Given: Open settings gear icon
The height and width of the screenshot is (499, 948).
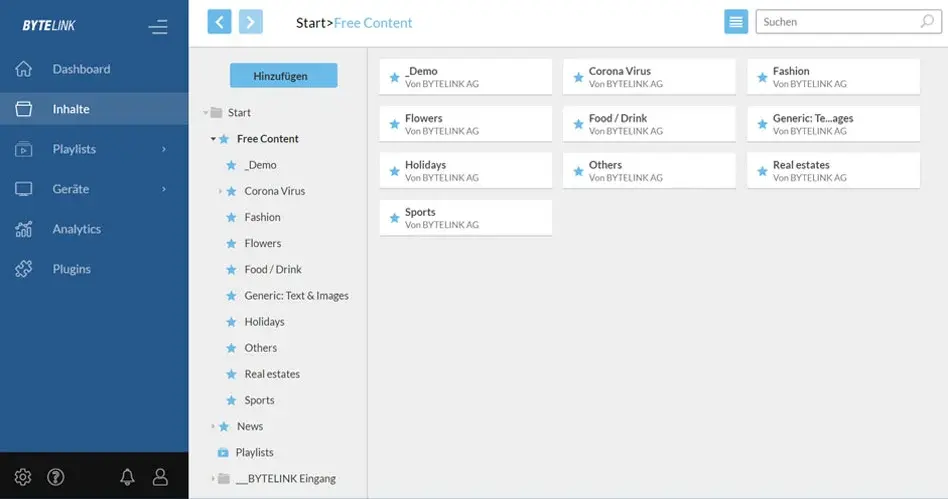Looking at the screenshot, I should coord(23,477).
